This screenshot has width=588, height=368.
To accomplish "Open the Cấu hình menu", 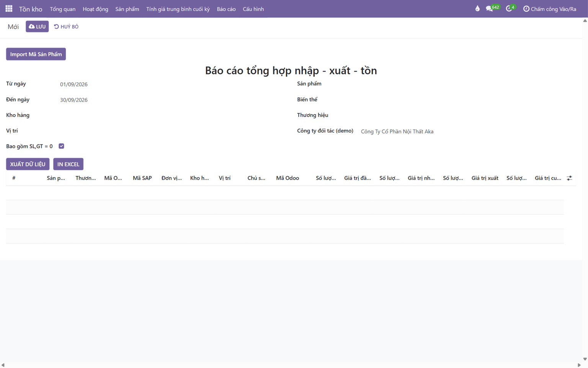I will tap(253, 9).
